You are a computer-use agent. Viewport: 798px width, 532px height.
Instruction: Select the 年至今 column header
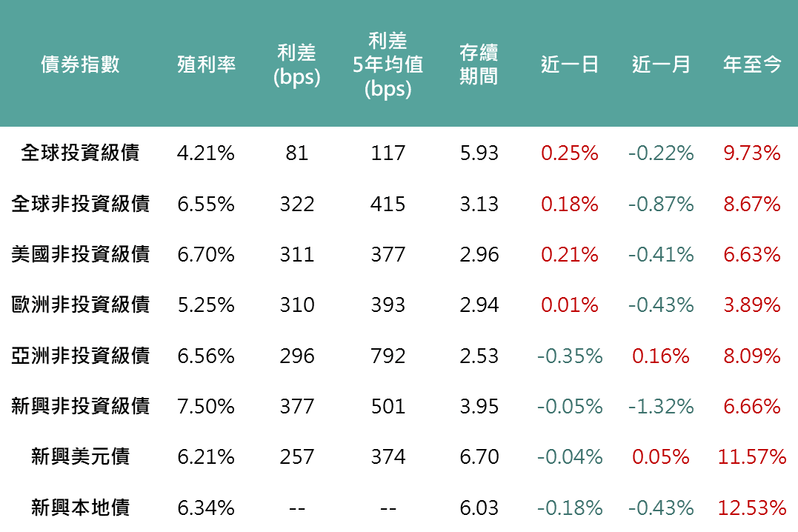click(752, 64)
